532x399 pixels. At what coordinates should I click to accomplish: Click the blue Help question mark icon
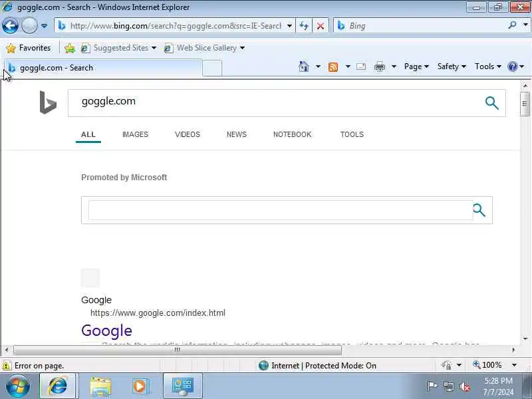click(x=512, y=66)
